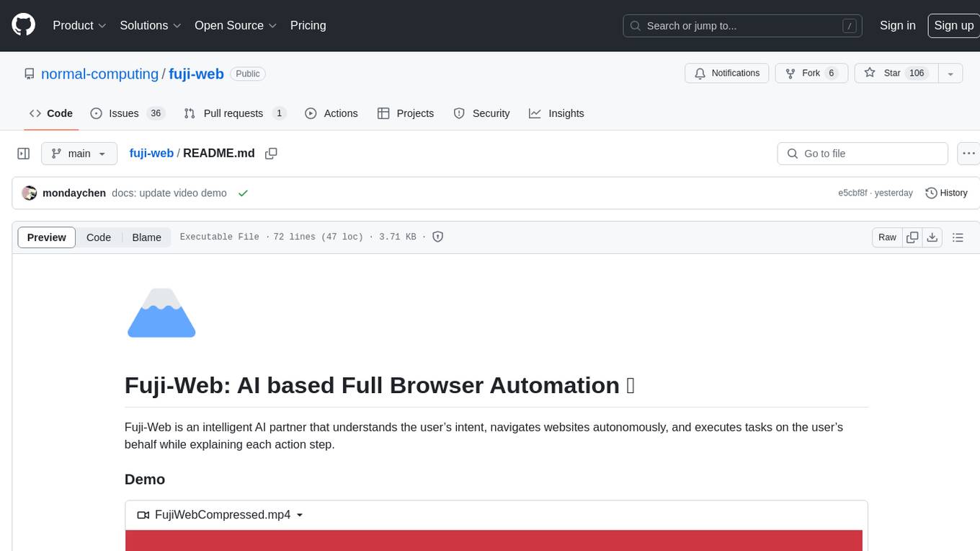Click the Public visibility label
Screen dimensions: 980x551
click(248, 74)
